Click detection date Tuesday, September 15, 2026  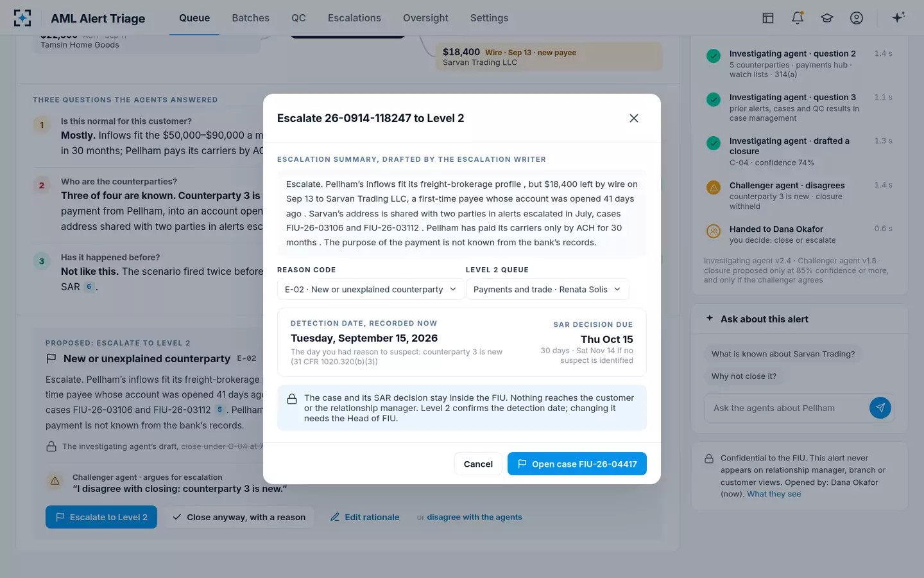pyautogui.click(x=364, y=338)
